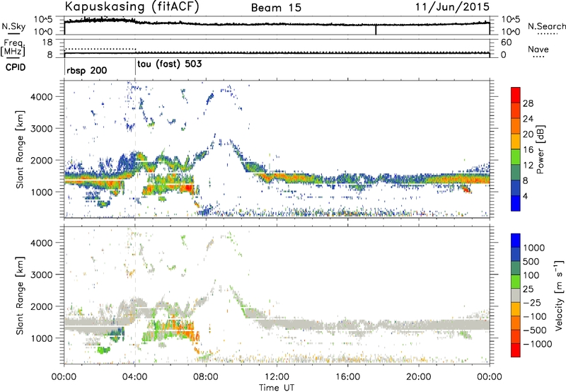The image size is (566, 392).
Task: Click the '-500' label on Velocity colorbar
Action: pyautogui.click(x=535, y=330)
